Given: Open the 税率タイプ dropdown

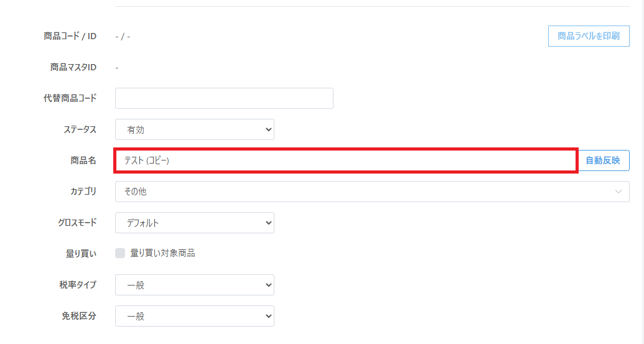Looking at the screenshot, I should click(x=194, y=285).
